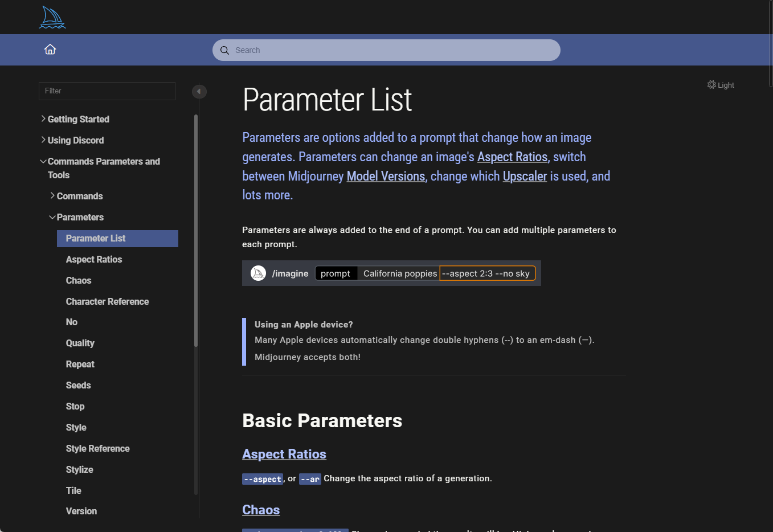Open the Quality page

tap(80, 343)
